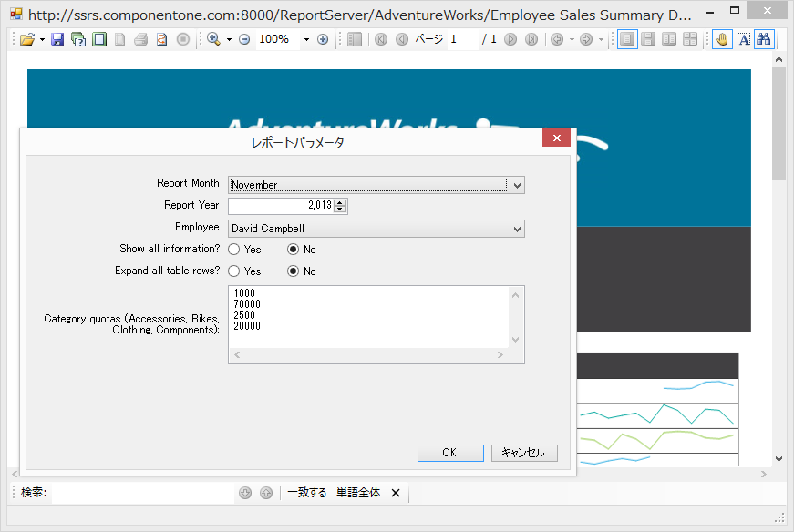Save the report with floppy disk icon
This screenshot has width=794, height=532.
pos(57,39)
